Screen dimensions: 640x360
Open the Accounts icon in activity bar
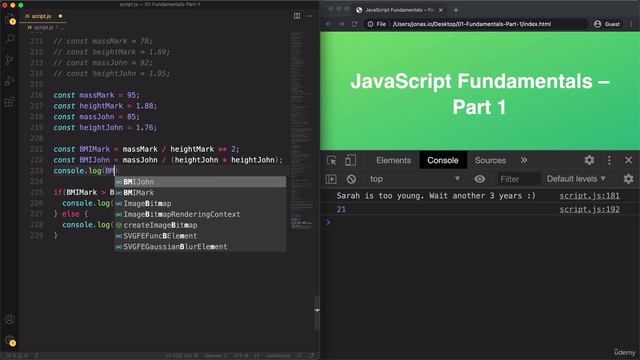pos(9,319)
